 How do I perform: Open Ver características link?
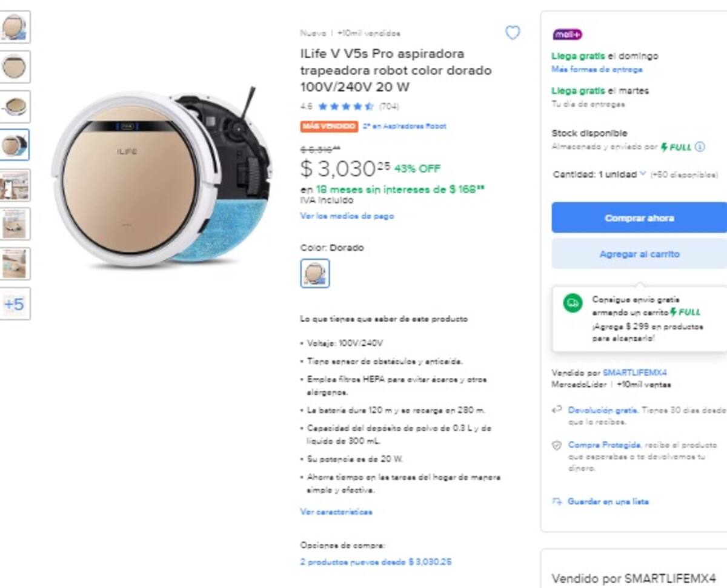(x=336, y=512)
